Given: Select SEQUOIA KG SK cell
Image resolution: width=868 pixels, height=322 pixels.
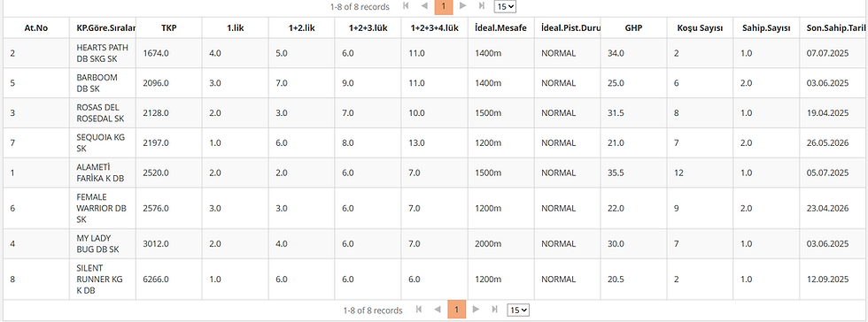Looking at the screenshot, I should coord(103,142).
